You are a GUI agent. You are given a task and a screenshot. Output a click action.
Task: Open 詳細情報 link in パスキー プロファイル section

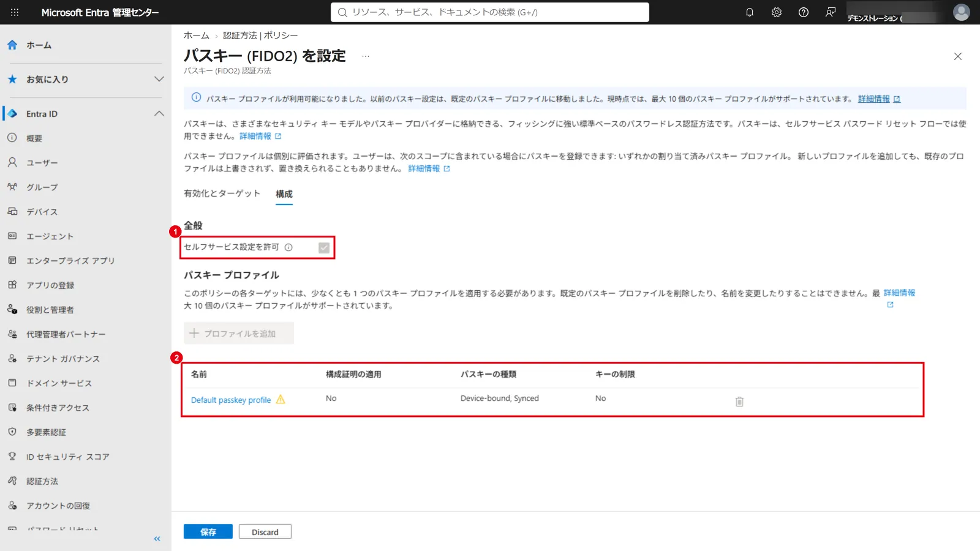tap(899, 293)
